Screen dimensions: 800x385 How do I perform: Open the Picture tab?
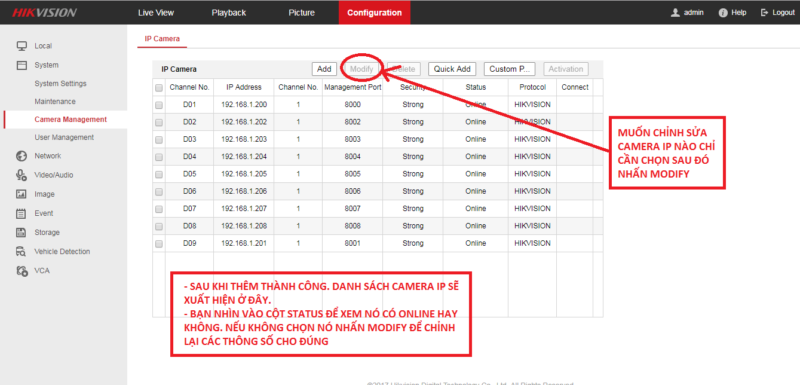click(301, 13)
